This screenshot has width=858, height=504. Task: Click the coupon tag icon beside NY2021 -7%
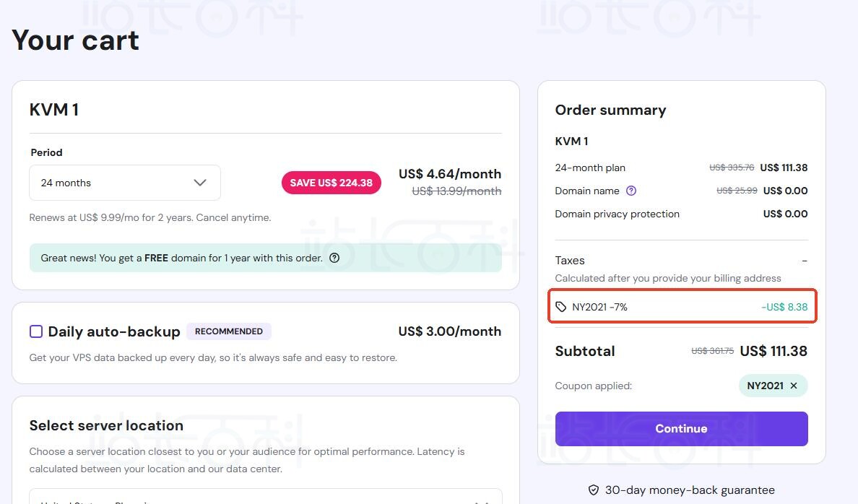pos(561,307)
